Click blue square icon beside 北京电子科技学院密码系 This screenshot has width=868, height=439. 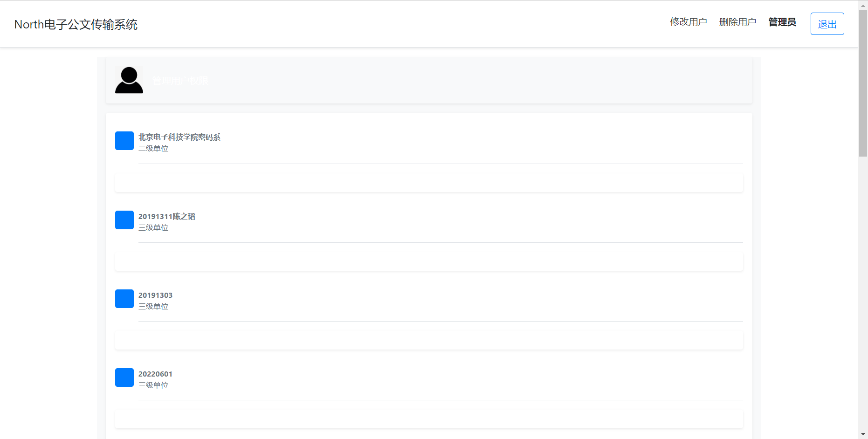point(124,141)
